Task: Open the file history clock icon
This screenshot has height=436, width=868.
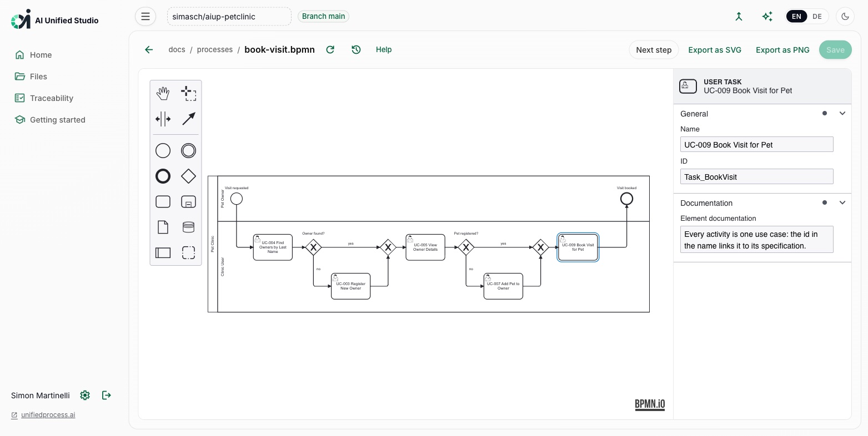Action: [x=357, y=49]
